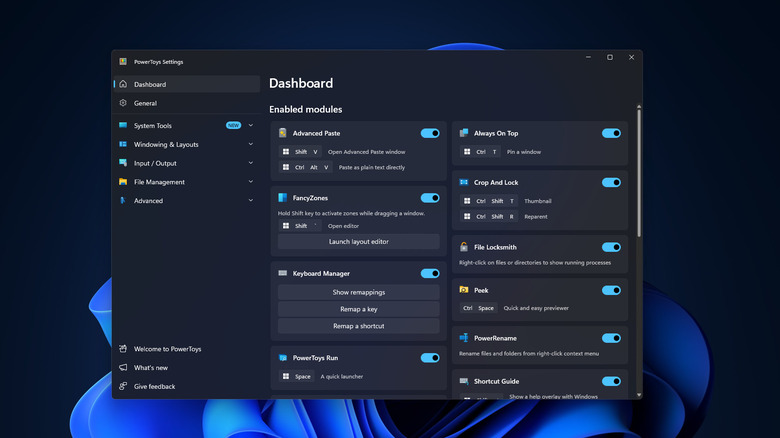Click the FancyZones module icon
The width and height of the screenshot is (780, 438).
(x=284, y=198)
